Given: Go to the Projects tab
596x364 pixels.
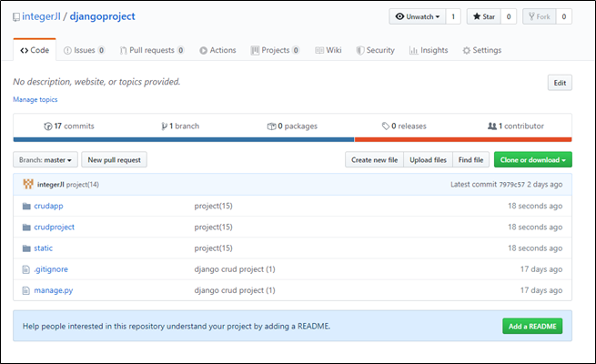Looking at the screenshot, I should pos(275,50).
